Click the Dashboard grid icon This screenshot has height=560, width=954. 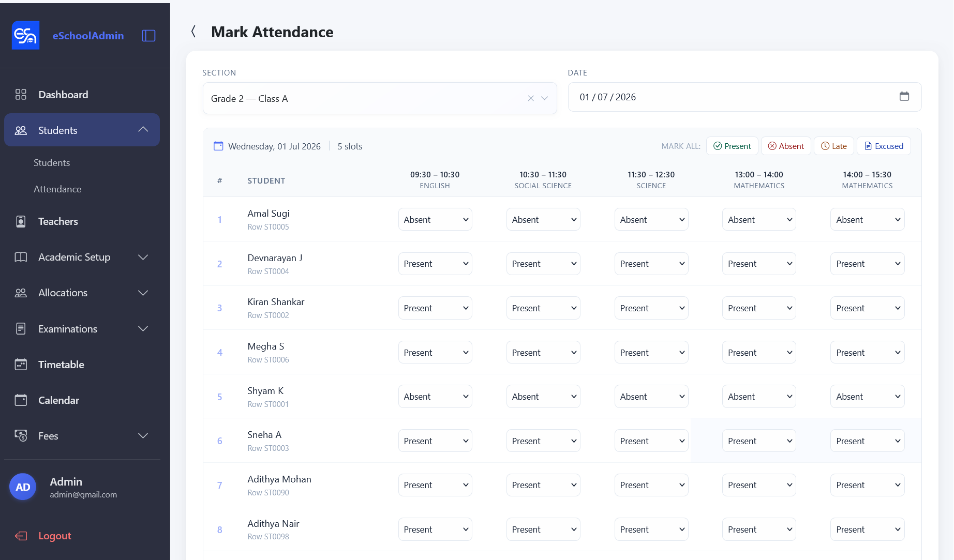point(21,95)
